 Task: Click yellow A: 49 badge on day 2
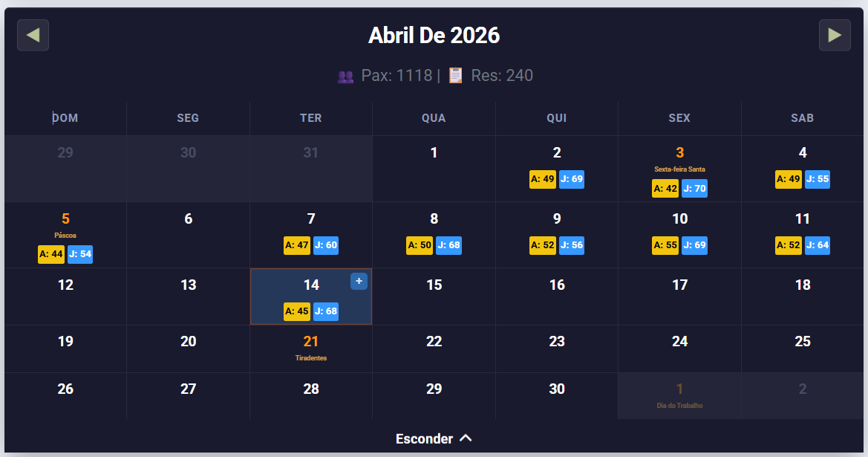(543, 179)
